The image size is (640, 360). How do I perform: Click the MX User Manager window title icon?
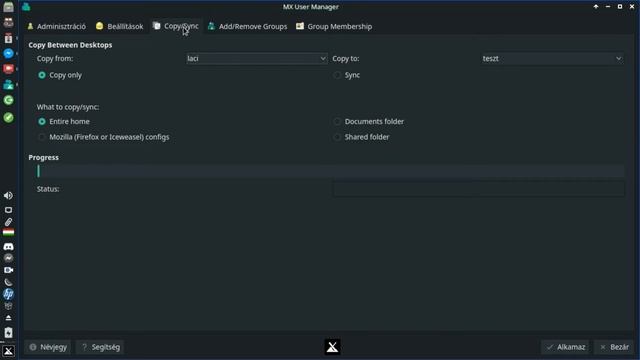pos(26,7)
